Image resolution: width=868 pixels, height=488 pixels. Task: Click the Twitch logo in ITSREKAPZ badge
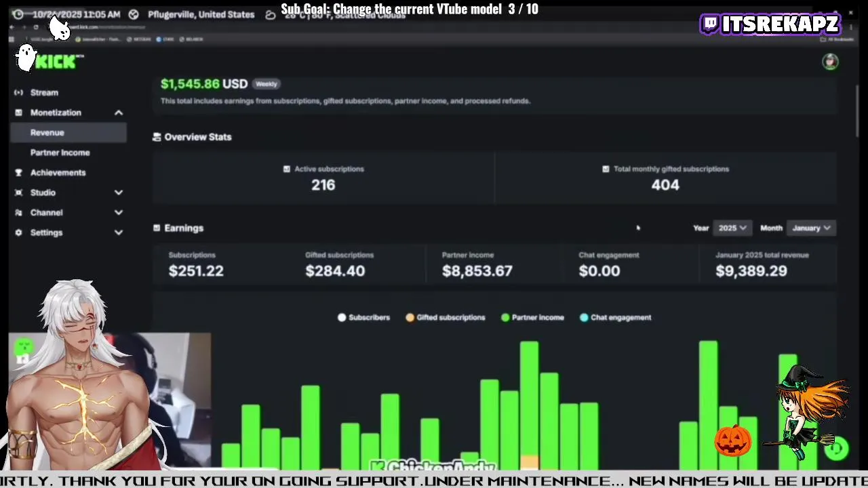pos(711,24)
